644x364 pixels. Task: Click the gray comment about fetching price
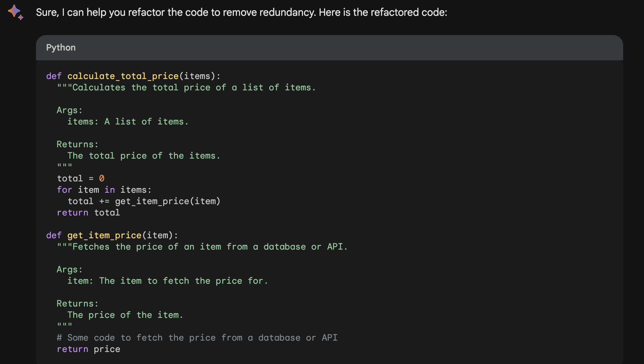point(197,338)
